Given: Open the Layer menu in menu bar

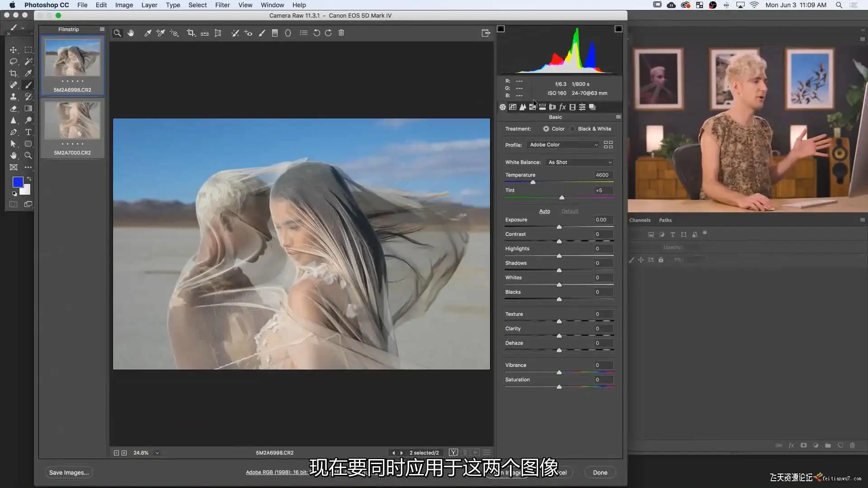Looking at the screenshot, I should click(149, 5).
